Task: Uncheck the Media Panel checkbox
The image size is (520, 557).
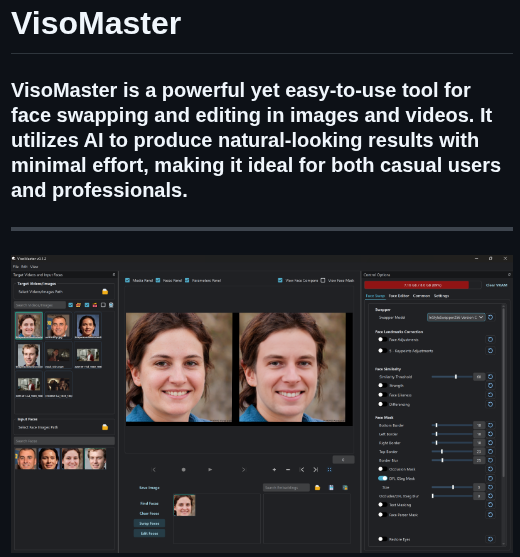Action: tap(128, 280)
